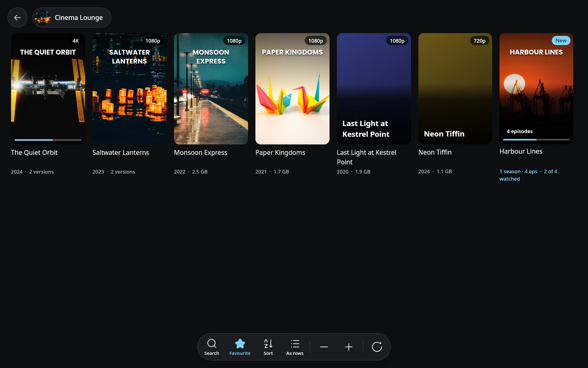This screenshot has height=368, width=588.
Task: Refresh the library with reload icon
Action: (377, 347)
